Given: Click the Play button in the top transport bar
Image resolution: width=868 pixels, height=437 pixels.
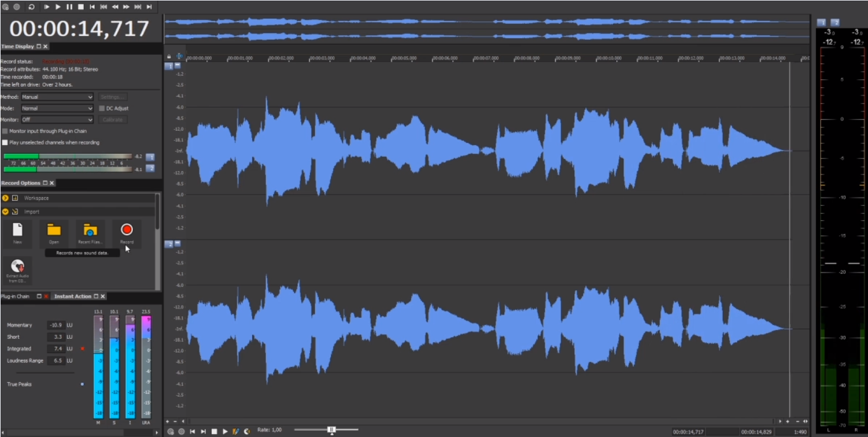Looking at the screenshot, I should click(x=58, y=7).
